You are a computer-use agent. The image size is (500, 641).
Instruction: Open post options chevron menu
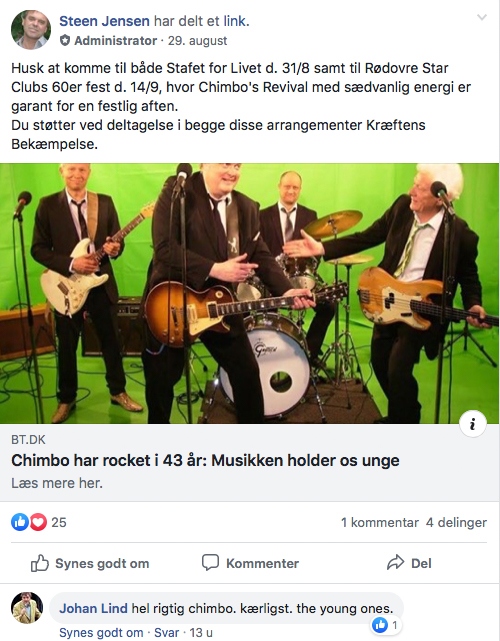pos(482,17)
